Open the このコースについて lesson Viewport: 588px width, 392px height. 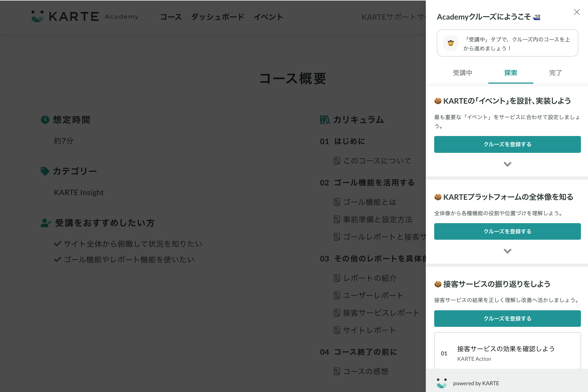377,161
